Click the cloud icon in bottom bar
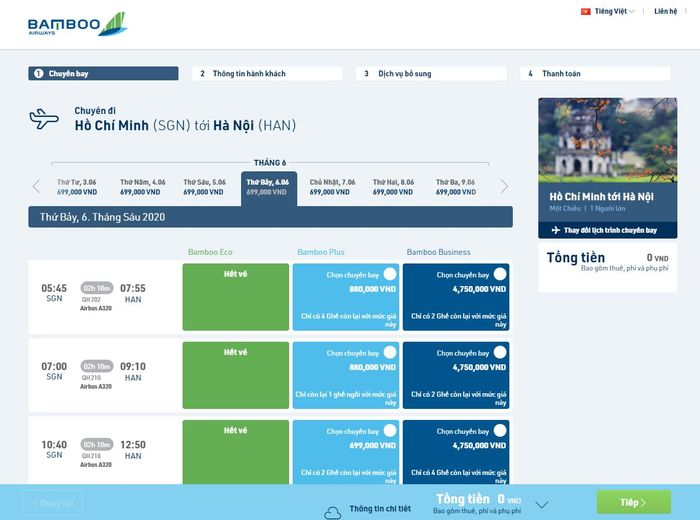Screen dimensions: 700x520 tap(333, 513)
